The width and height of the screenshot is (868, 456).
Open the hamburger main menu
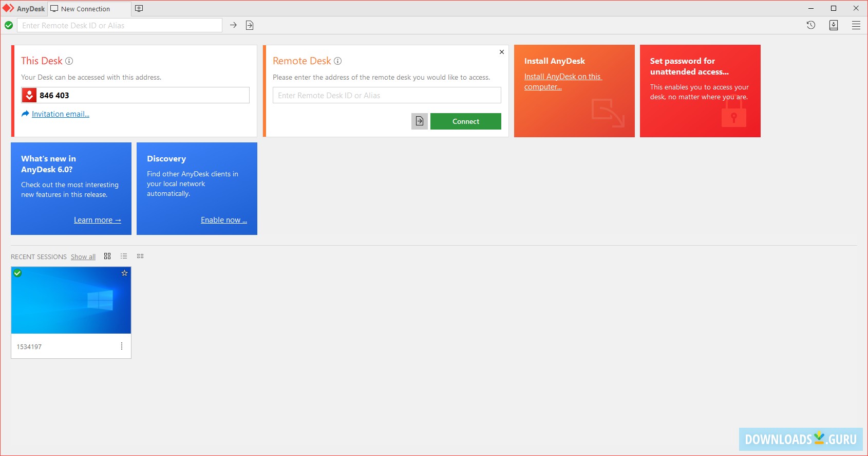click(x=856, y=25)
